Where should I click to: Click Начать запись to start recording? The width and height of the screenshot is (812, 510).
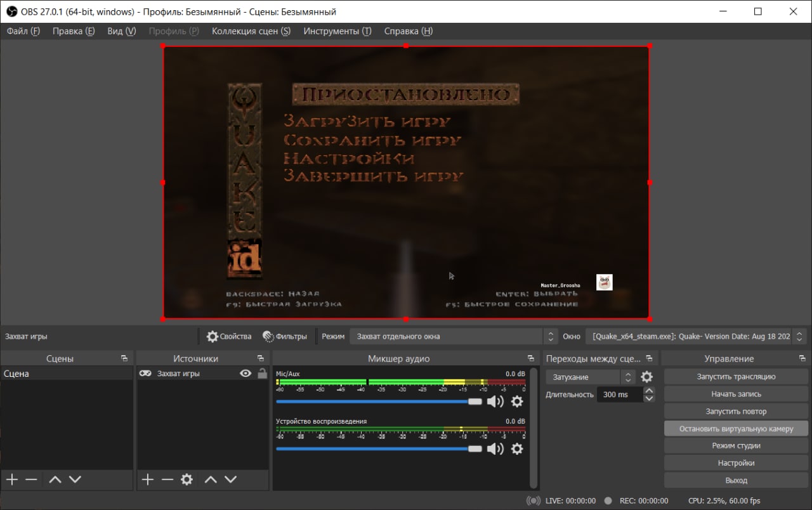coord(736,394)
